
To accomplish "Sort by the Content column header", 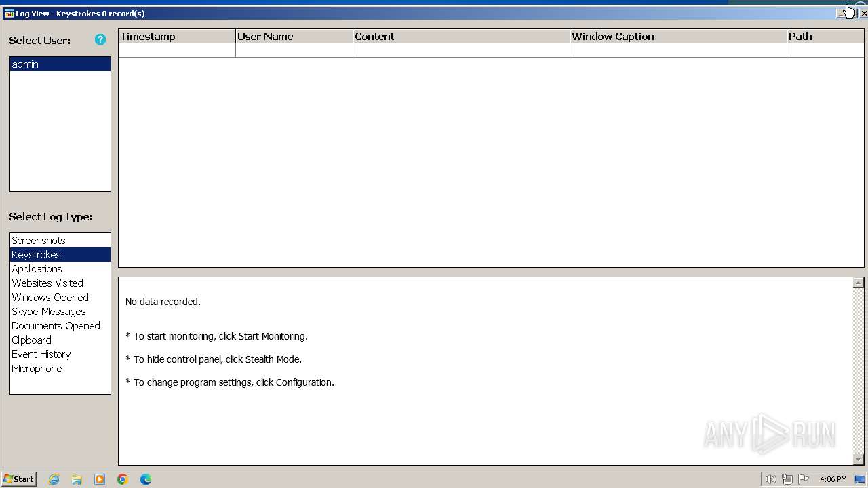I will 461,37.
